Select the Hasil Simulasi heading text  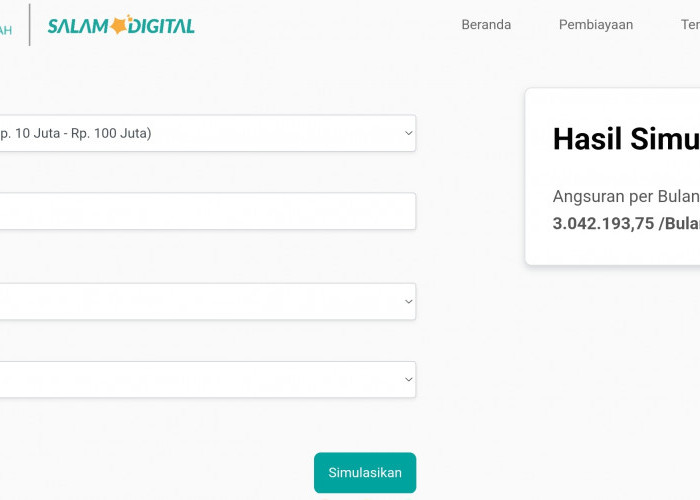tap(626, 139)
